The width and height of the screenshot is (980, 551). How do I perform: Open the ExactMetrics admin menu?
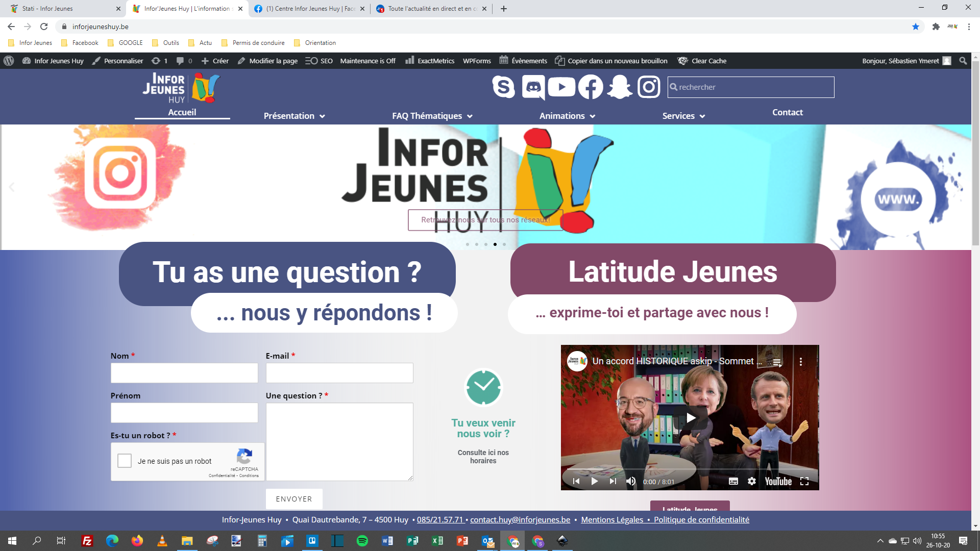point(430,61)
